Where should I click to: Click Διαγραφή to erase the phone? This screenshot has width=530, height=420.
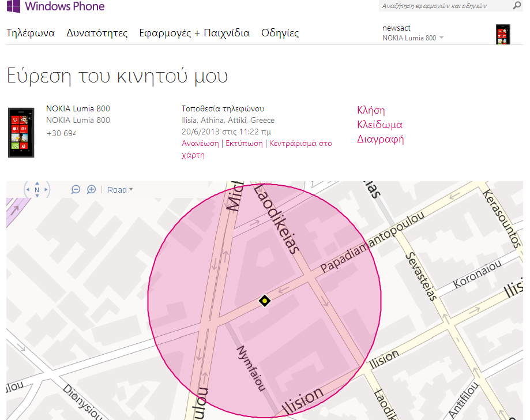point(380,139)
